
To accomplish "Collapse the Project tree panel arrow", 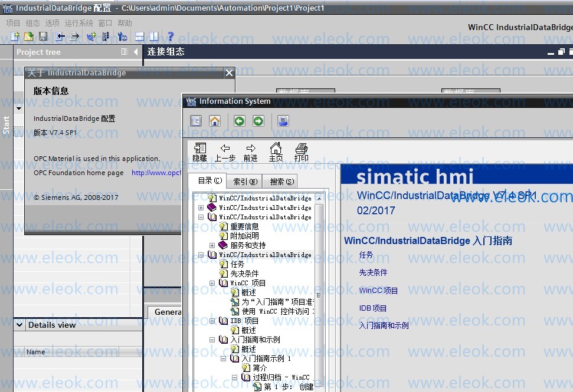I will (x=136, y=52).
